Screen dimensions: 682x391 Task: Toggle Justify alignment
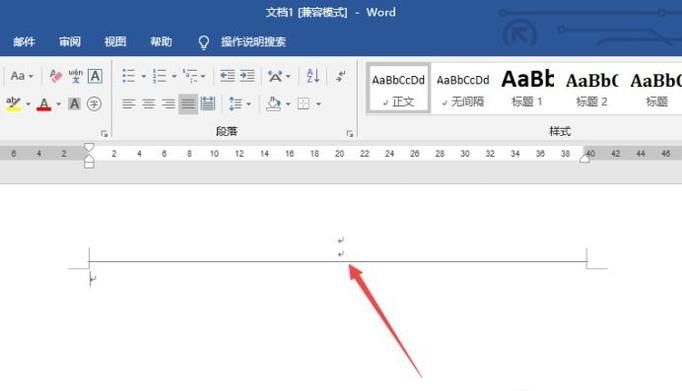tap(188, 104)
